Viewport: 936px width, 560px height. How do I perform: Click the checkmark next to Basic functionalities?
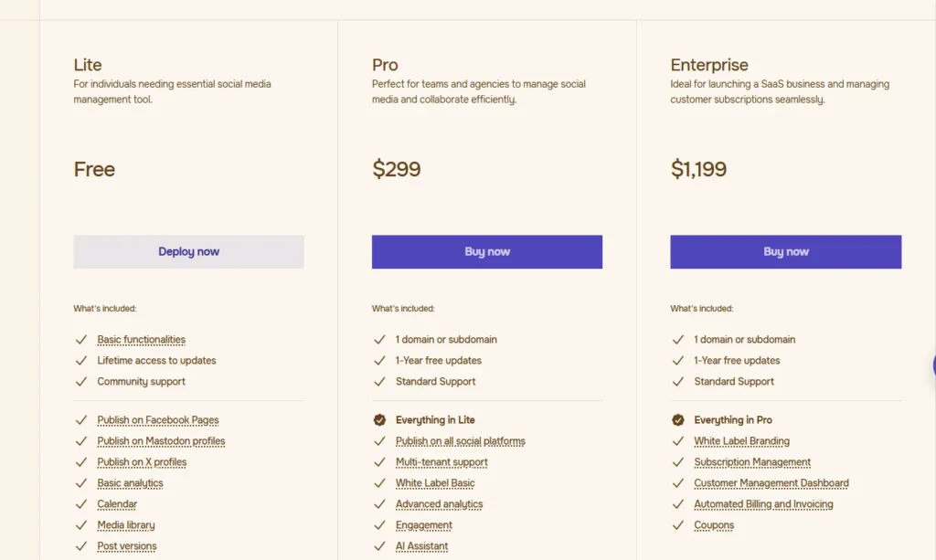point(81,339)
